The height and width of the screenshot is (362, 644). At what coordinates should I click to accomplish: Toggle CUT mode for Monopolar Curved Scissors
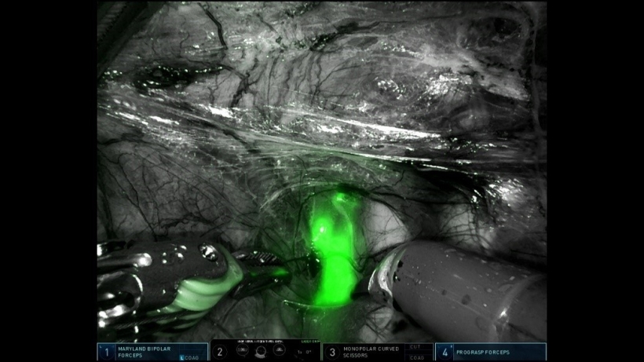[x=416, y=346]
